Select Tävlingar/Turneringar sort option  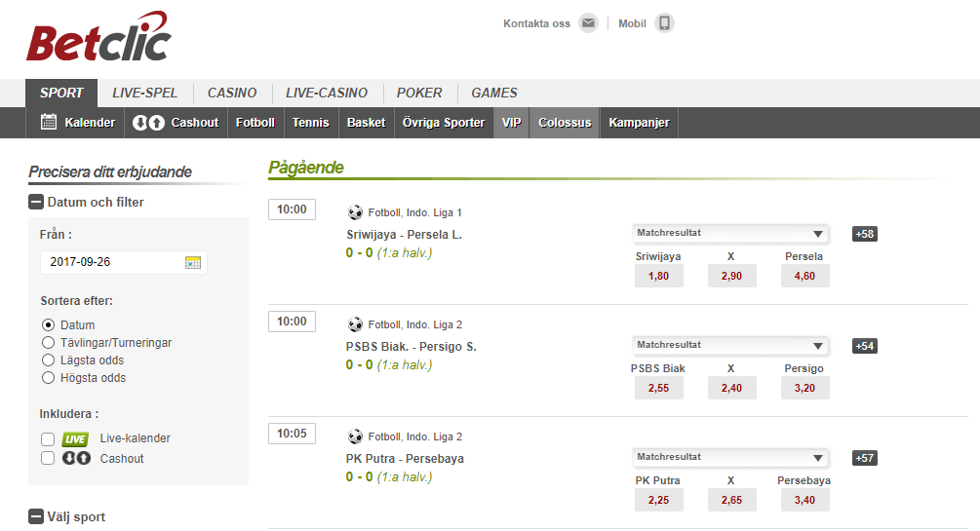click(48, 342)
